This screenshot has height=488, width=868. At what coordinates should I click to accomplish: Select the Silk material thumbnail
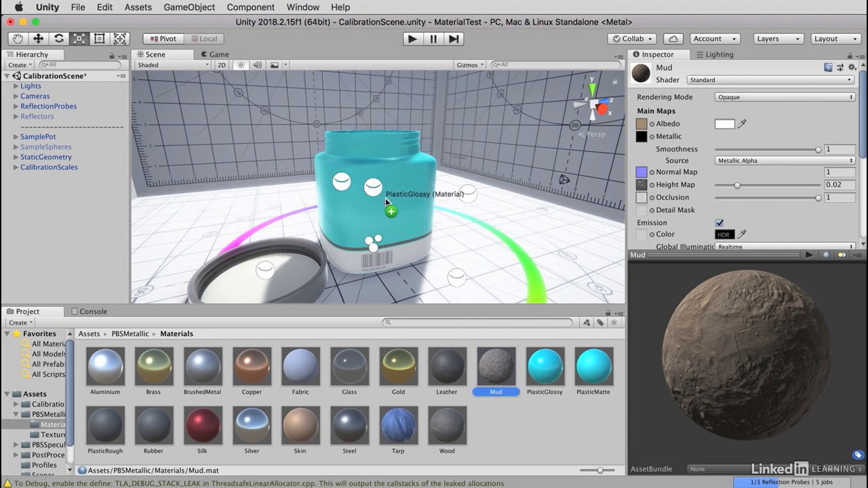pyautogui.click(x=203, y=425)
